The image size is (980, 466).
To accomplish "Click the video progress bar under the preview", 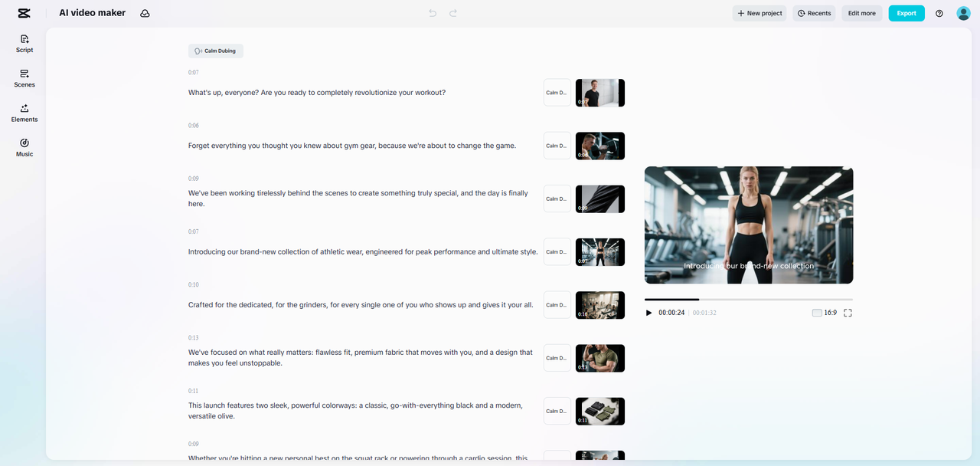I will [748, 300].
